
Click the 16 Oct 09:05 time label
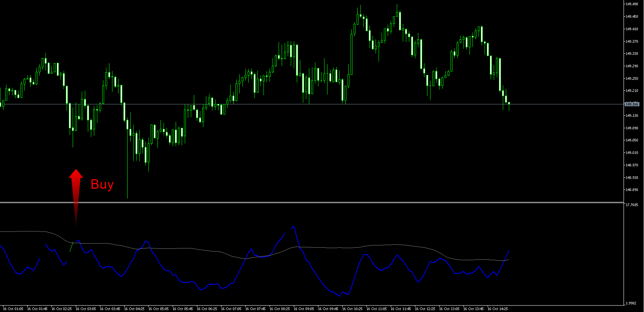(304, 309)
